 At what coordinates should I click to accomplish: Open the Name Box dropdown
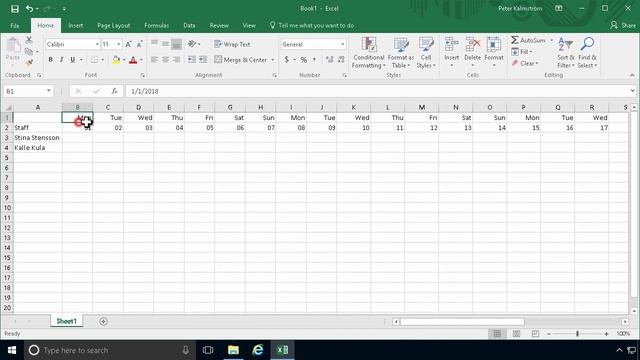coord(49,91)
